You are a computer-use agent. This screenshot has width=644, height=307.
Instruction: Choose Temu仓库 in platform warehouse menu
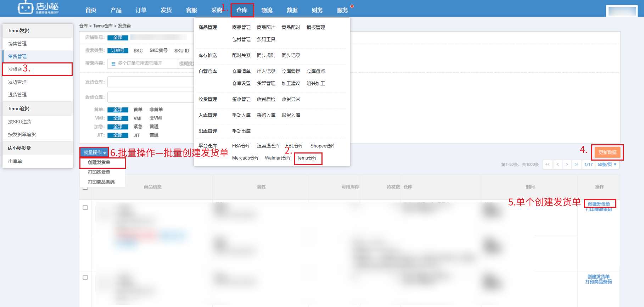[307, 158]
